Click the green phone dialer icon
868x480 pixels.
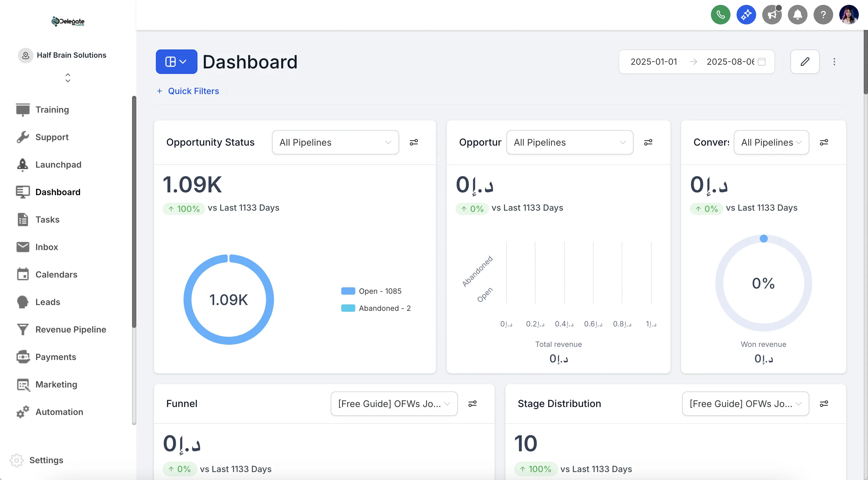[x=720, y=15]
